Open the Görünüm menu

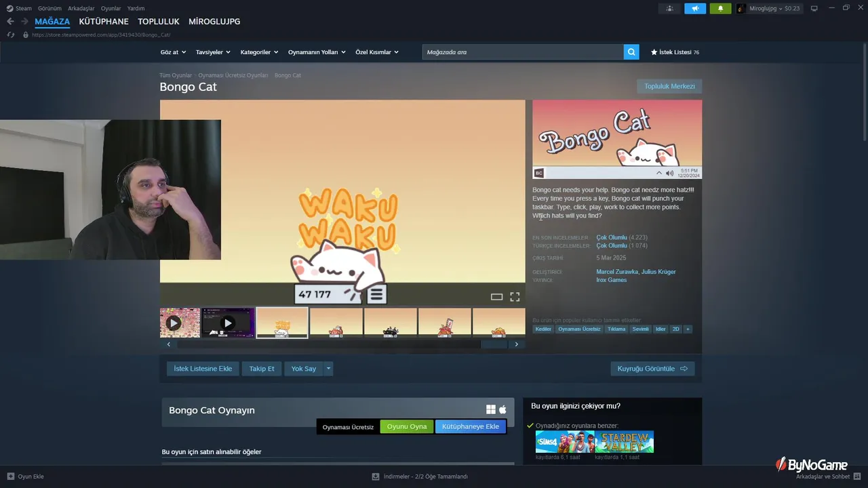[50, 8]
